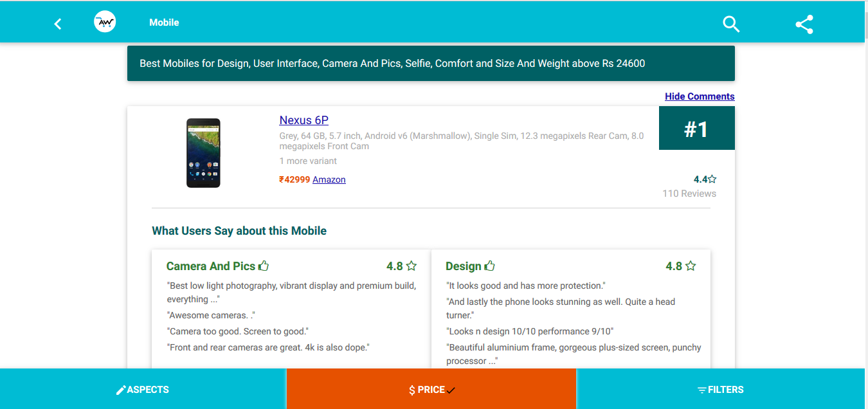Image resolution: width=868 pixels, height=409 pixels.
Task: Click the 'Awesome cameras' review quote
Action: click(x=212, y=315)
